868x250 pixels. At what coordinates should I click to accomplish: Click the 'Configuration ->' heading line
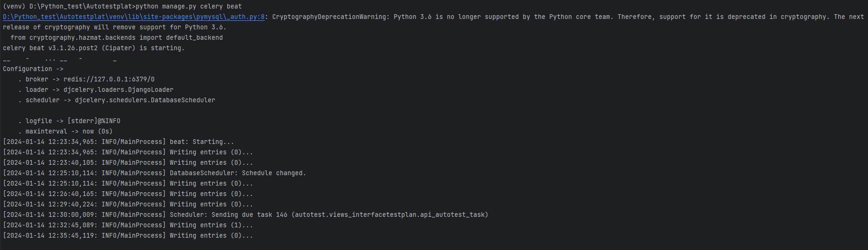(x=33, y=69)
